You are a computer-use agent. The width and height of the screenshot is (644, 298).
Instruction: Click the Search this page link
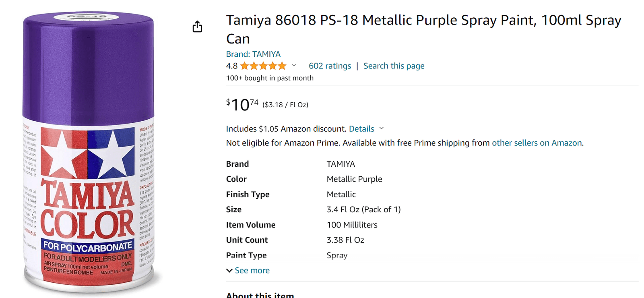(x=394, y=66)
